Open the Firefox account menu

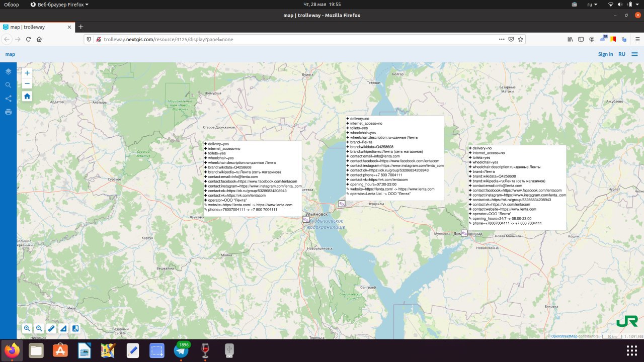point(592,39)
